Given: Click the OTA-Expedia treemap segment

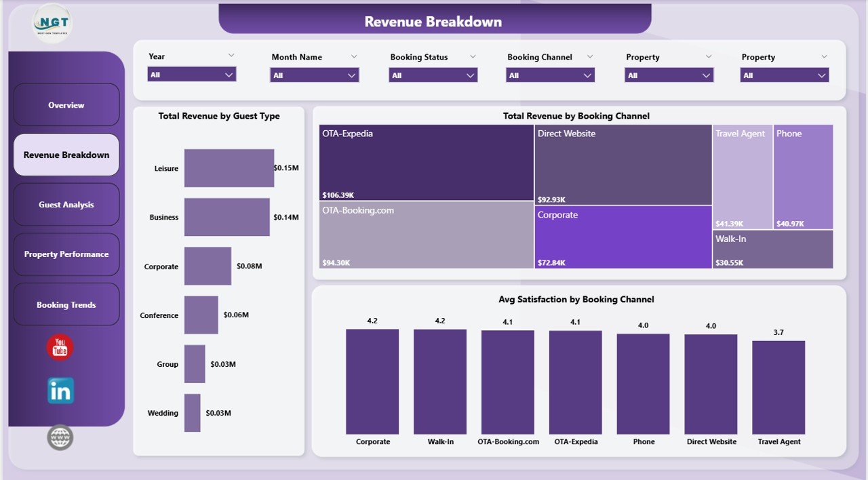Looking at the screenshot, I should (x=426, y=163).
